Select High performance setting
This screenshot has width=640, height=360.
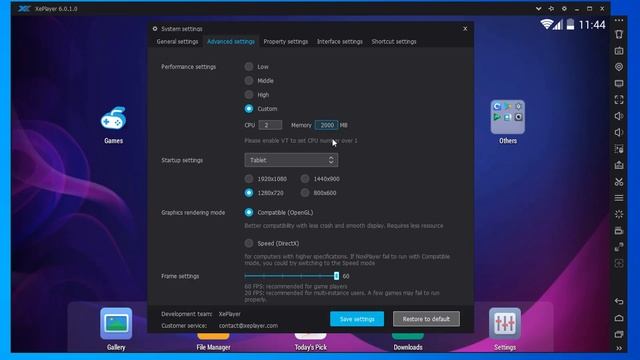(x=249, y=94)
